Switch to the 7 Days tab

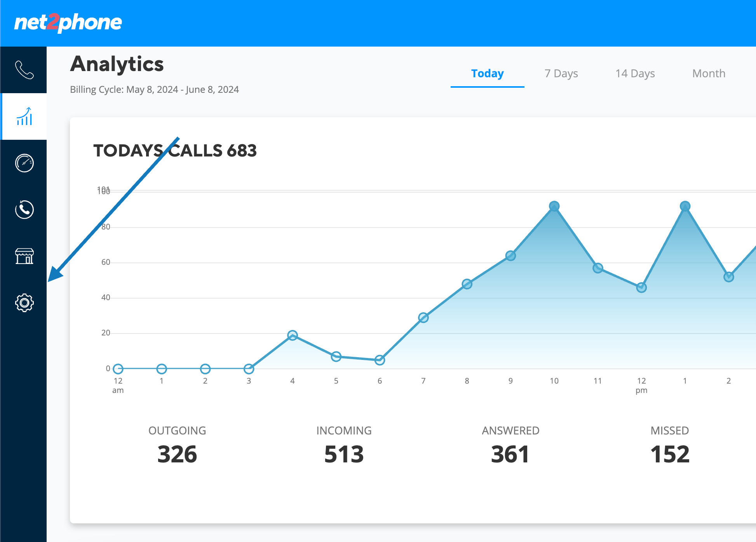pos(561,73)
